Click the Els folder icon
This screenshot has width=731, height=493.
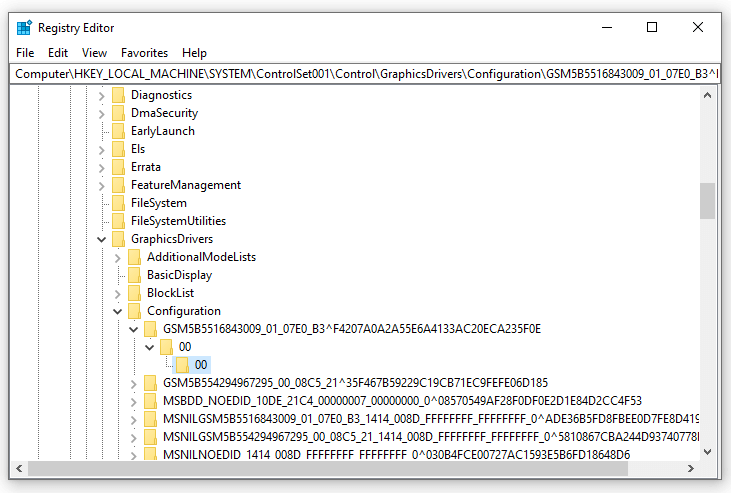pyautogui.click(x=119, y=149)
